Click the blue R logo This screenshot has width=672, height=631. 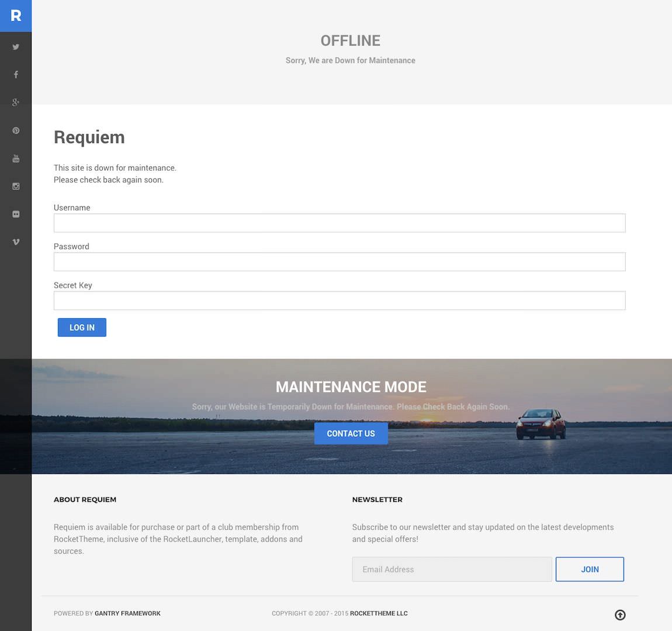tap(16, 16)
